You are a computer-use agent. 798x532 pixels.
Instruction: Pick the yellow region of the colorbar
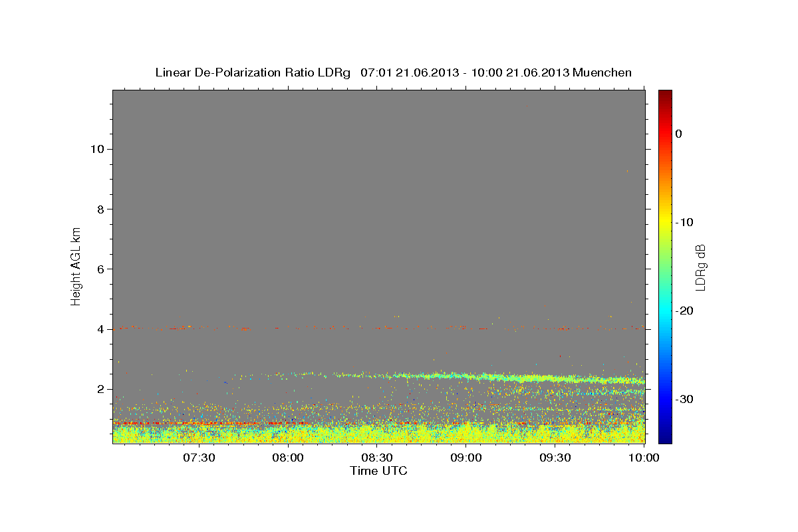tap(665, 219)
